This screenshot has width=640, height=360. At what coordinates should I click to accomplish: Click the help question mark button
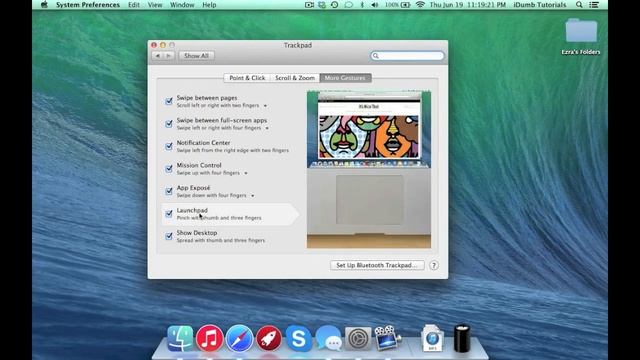434,265
